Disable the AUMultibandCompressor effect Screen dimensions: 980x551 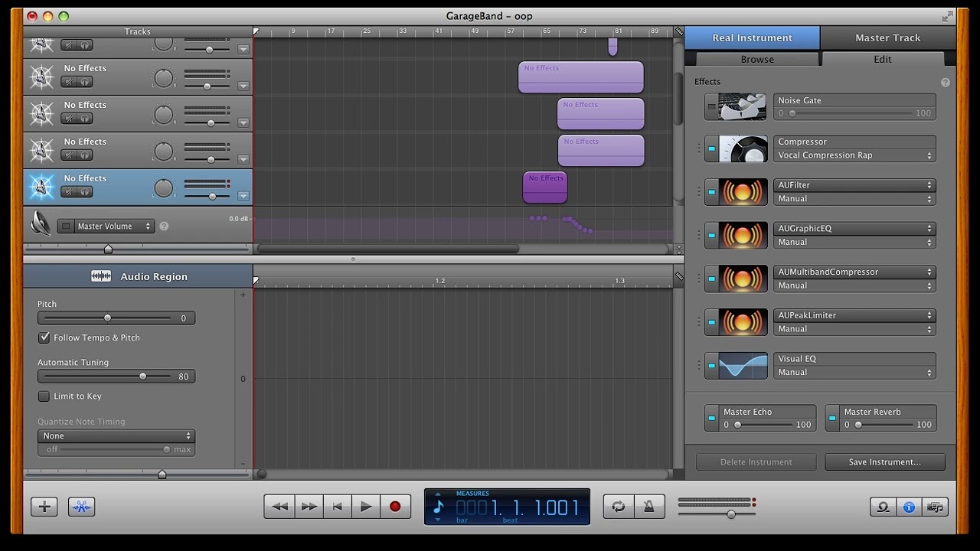(711, 279)
